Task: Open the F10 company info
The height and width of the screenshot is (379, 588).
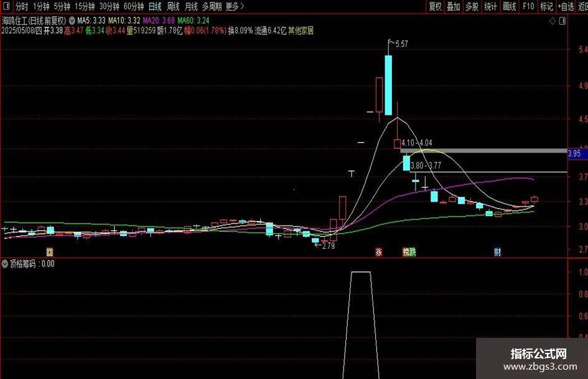Action: coord(528,6)
